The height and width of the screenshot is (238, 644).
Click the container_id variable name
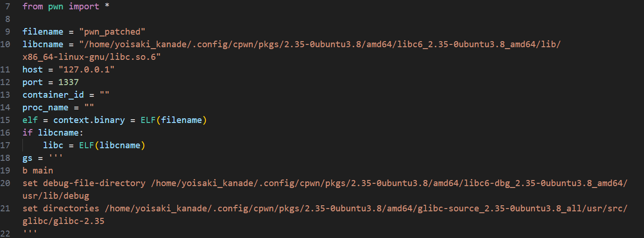[53, 95]
